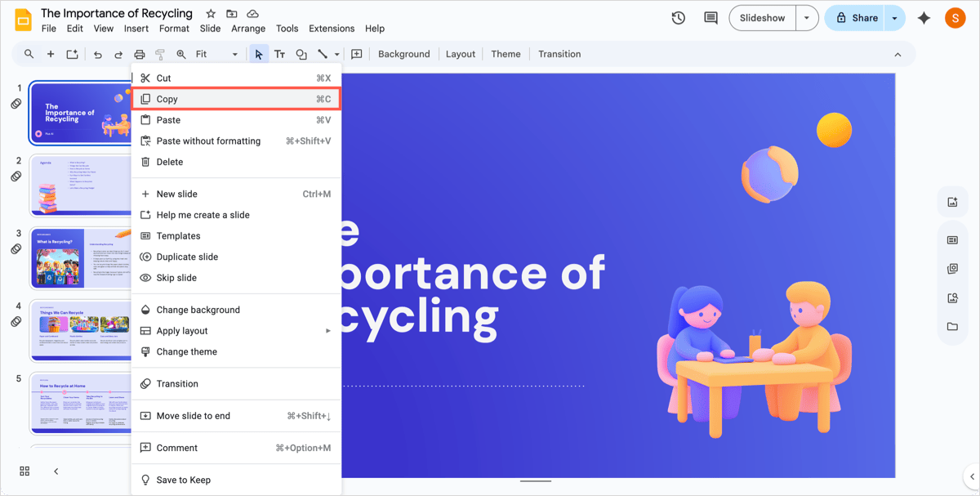Print the presentation
The image size is (980, 496).
point(140,54)
